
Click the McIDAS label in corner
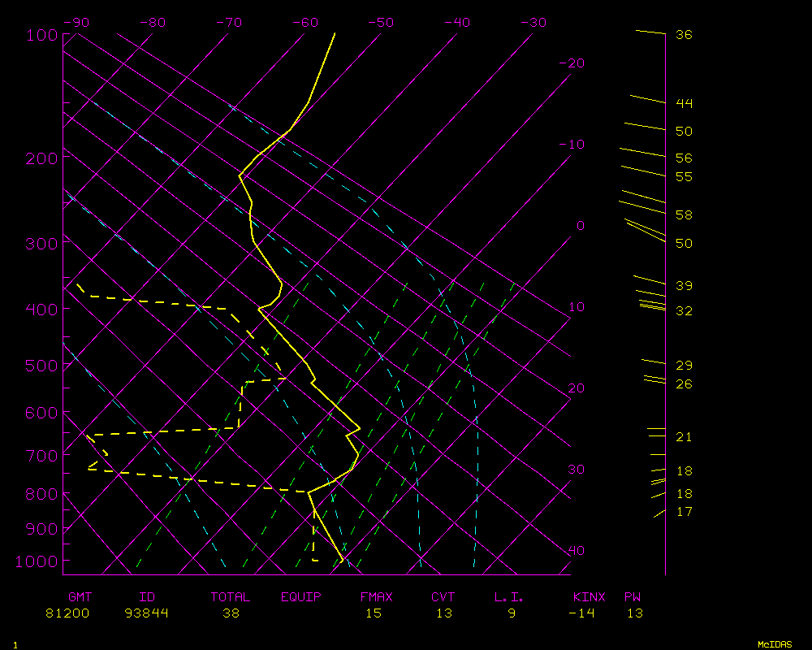775,644
